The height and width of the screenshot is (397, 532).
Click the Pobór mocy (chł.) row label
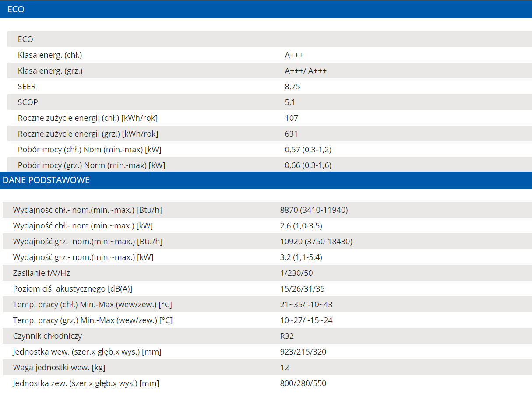[x=89, y=150]
